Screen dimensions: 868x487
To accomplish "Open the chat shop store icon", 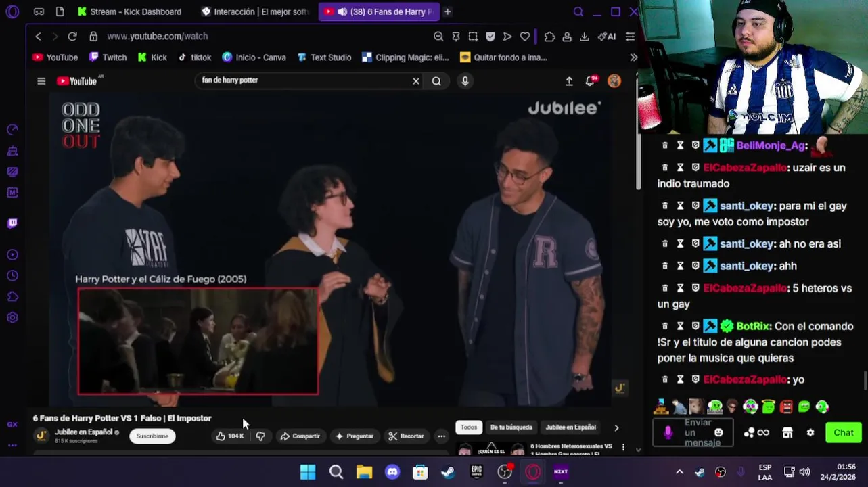I will point(787,433).
